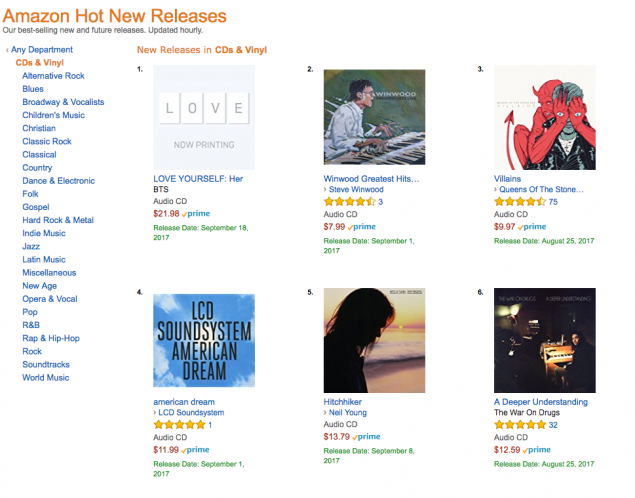Image resolution: width=635 pixels, height=498 pixels.
Task: Select Alternative Rock in the sidebar
Action: pos(53,76)
